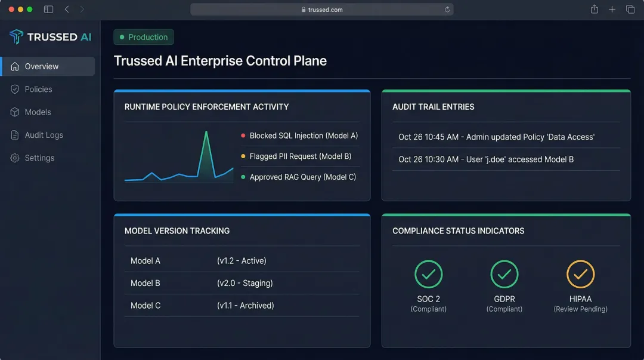Open a new browser tab
Viewport: 644px width, 360px height.
(x=612, y=9)
